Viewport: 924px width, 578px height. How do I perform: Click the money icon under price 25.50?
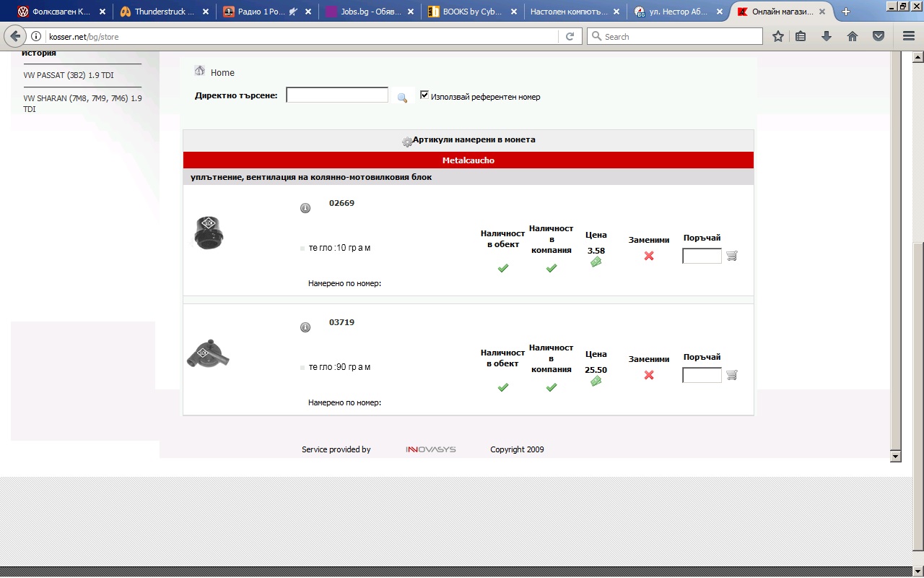pos(596,381)
